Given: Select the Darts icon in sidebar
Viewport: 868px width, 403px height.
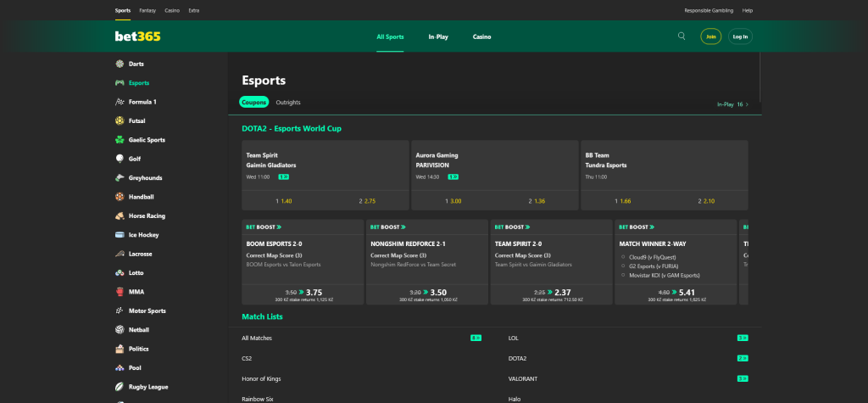Looking at the screenshot, I should coord(120,64).
